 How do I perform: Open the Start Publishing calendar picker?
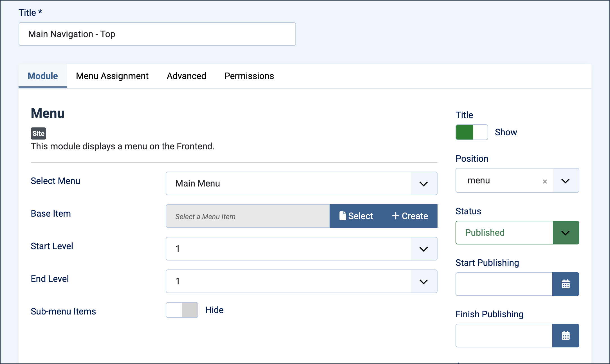pos(566,284)
